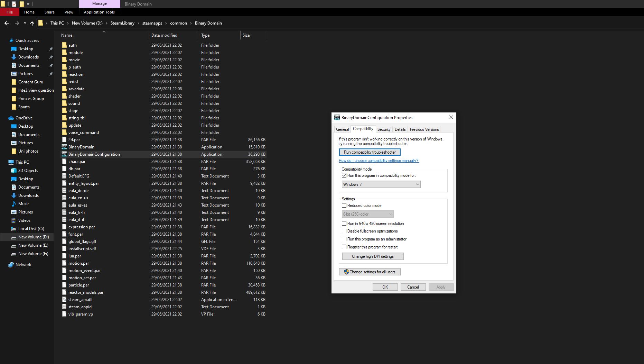The width and height of the screenshot is (644, 364).
Task: Sort files by Date modified column
Action: point(164,35)
